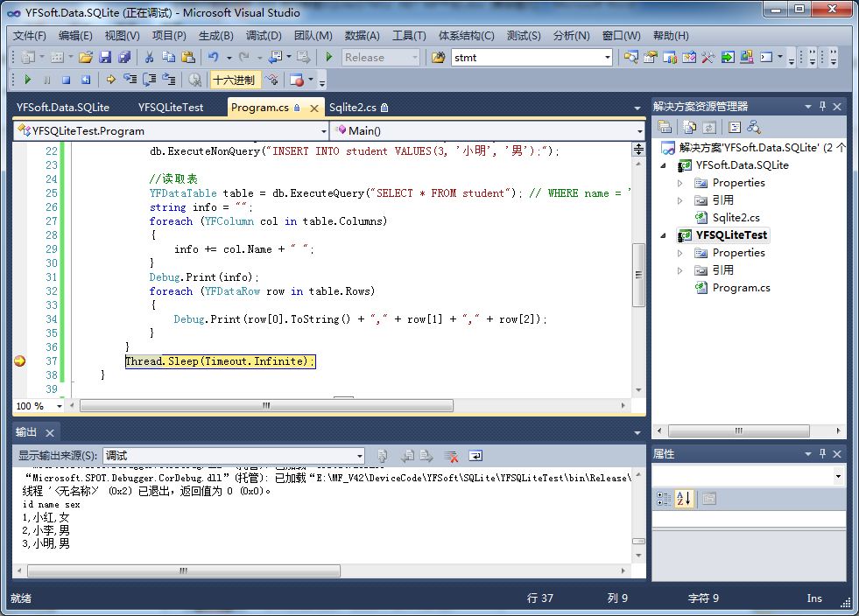Viewport: 859px width, 616px height.
Task: Close the Program.cs tab
Action: tap(315, 107)
